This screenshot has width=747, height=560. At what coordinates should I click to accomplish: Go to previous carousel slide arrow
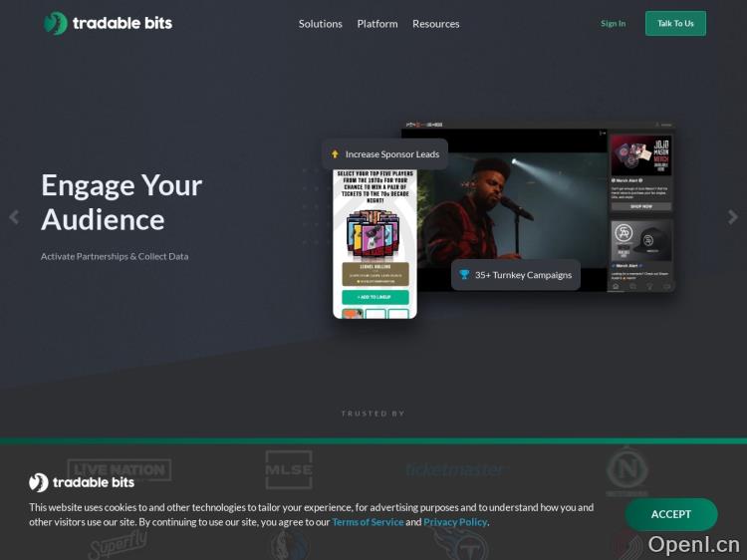[x=14, y=217]
